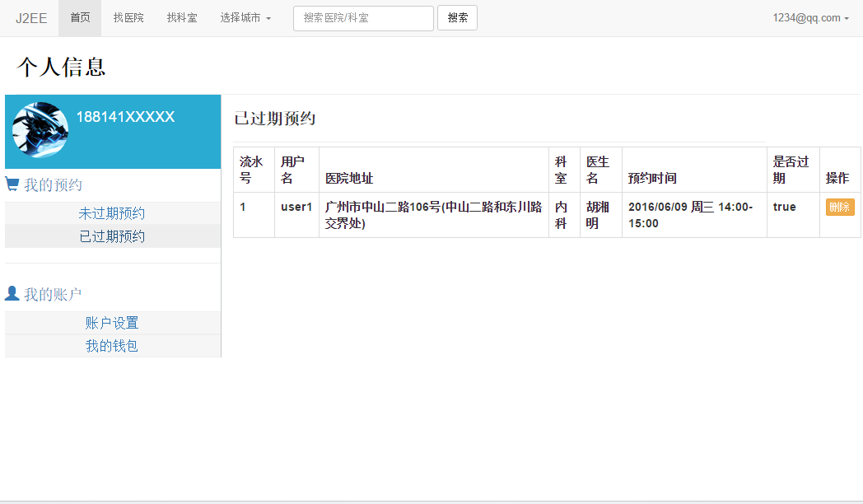The height and width of the screenshot is (504, 863).
Task: Click the 科室 column header
Action: (564, 170)
